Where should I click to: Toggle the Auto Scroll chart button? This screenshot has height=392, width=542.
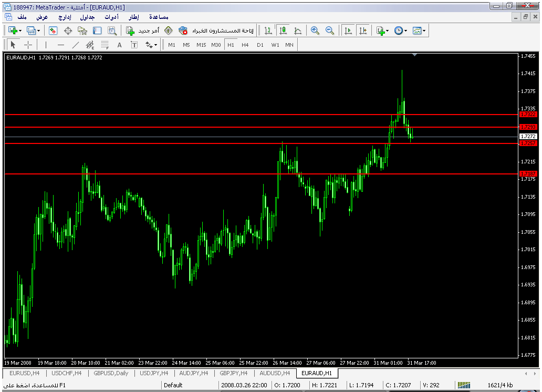click(348, 30)
